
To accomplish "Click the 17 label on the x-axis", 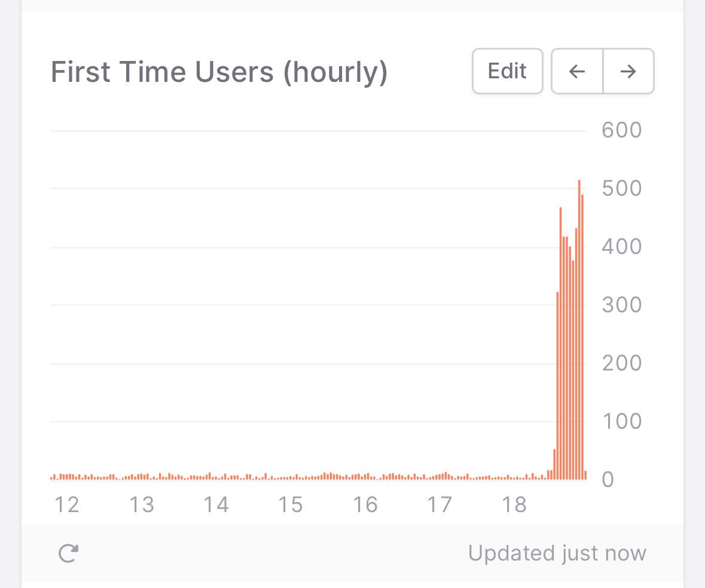I will click(x=440, y=505).
